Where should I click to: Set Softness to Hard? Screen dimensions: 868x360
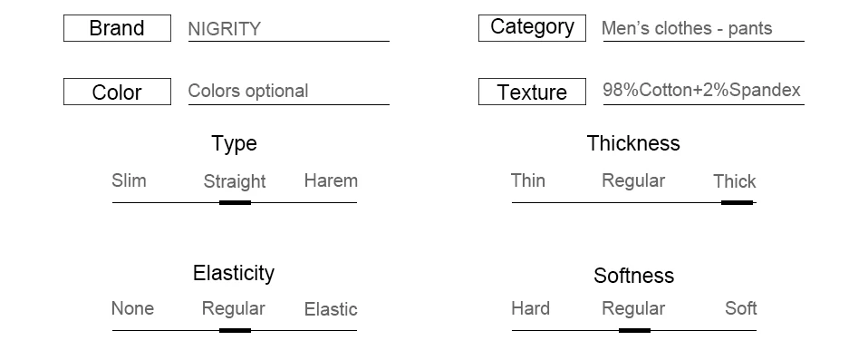[530, 308]
